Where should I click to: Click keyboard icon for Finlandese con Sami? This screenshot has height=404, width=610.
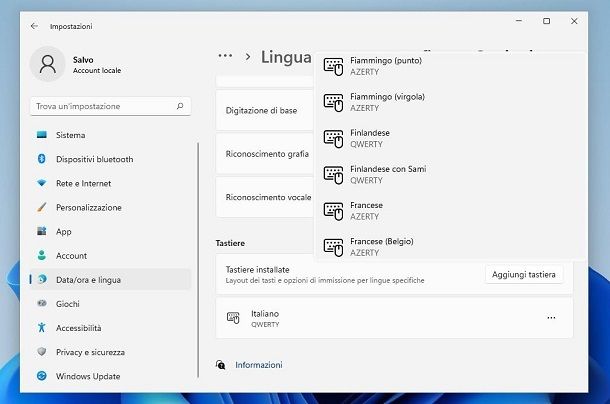tap(333, 175)
